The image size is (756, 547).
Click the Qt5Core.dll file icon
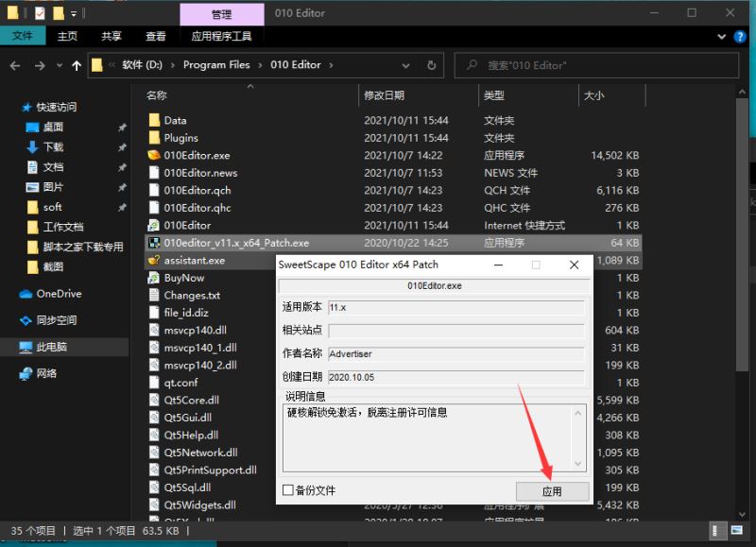coord(154,400)
